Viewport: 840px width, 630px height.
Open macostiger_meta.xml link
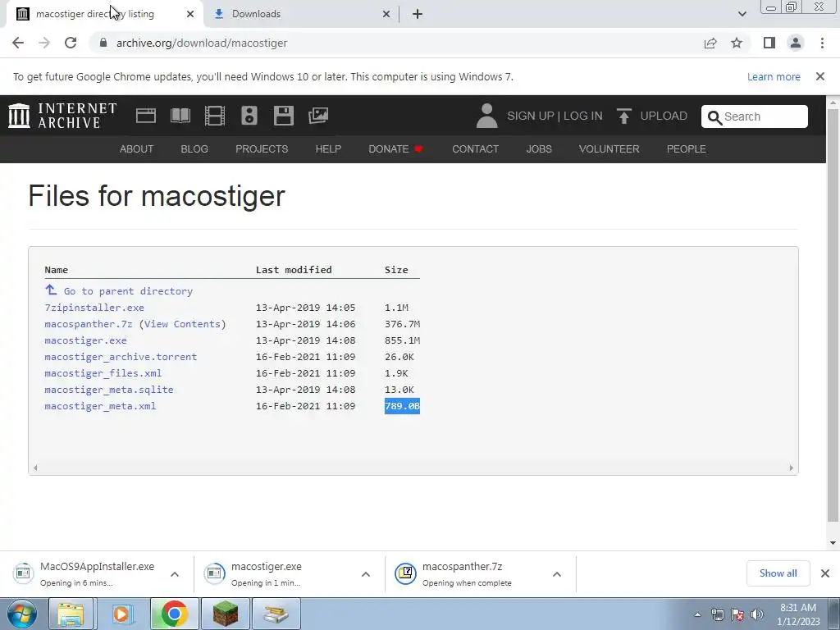click(x=100, y=406)
